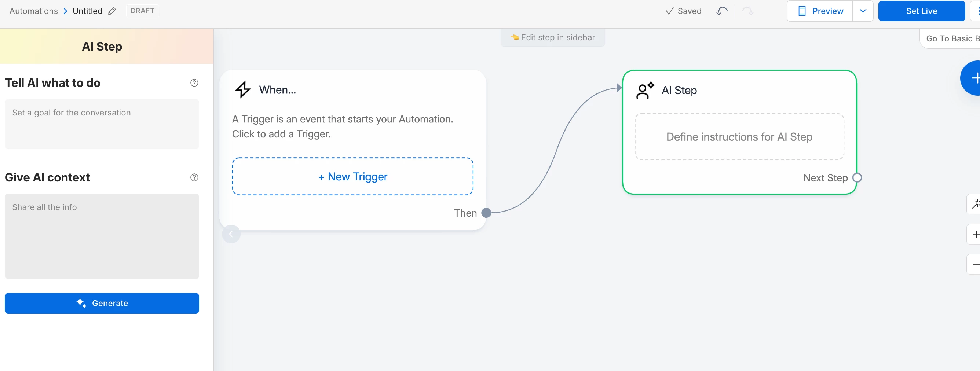Click the Preview button
This screenshot has width=980, height=371.
(820, 11)
